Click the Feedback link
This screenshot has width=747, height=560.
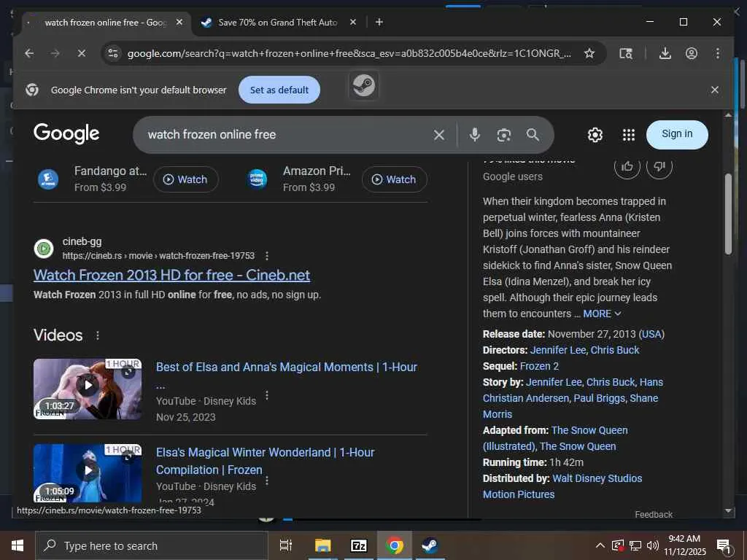[x=654, y=514]
